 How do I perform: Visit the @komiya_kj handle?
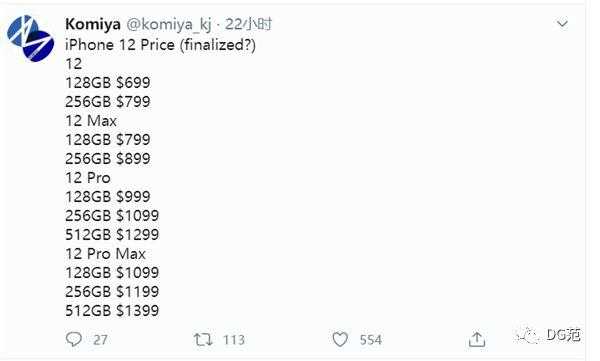[168, 25]
